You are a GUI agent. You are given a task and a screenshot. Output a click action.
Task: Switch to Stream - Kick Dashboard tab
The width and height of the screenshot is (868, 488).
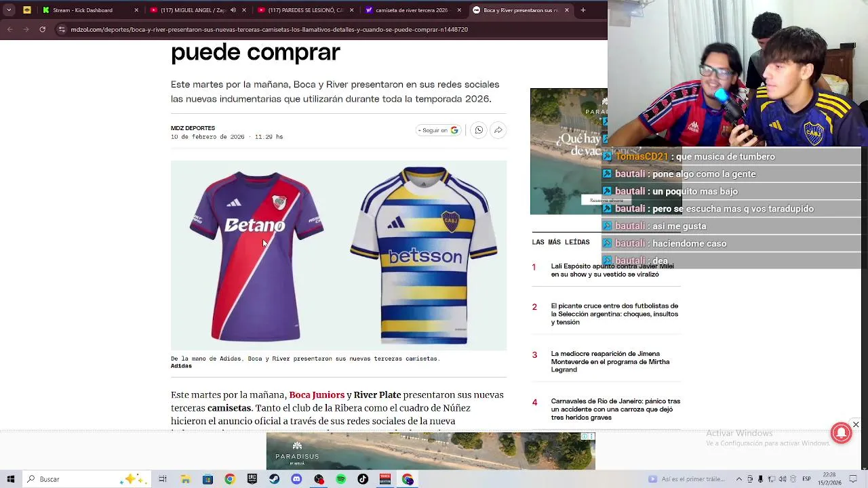90,10
